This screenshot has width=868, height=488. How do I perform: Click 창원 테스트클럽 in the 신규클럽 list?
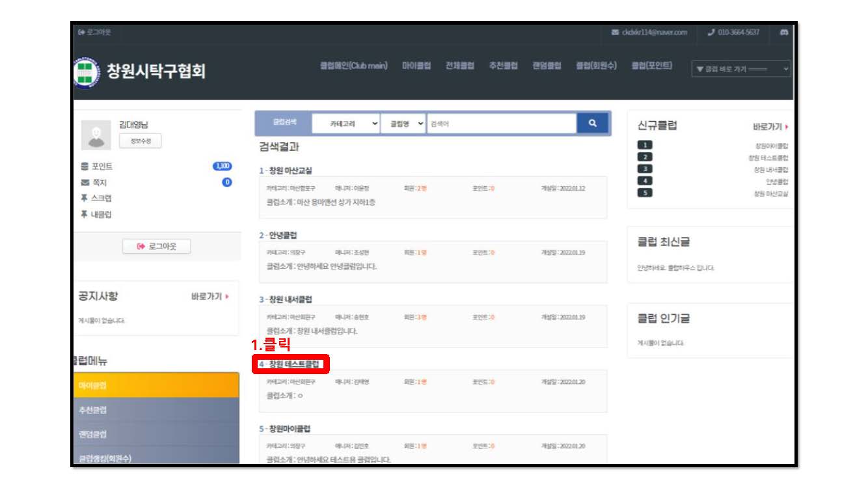coord(768,157)
